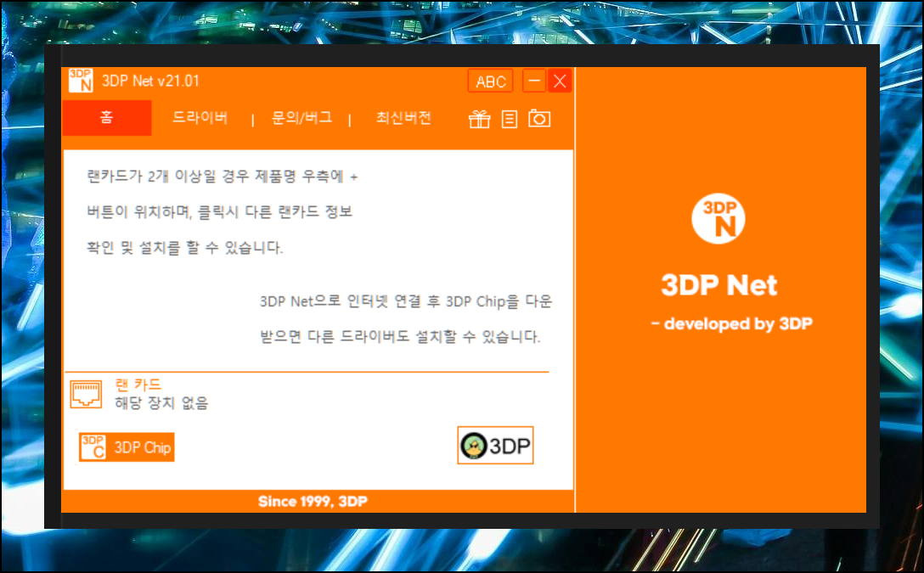Open the gift box icon

click(x=479, y=119)
